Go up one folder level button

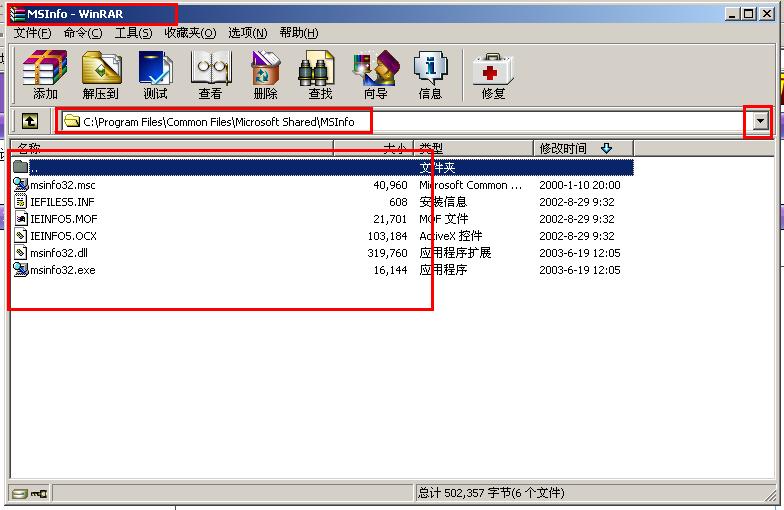coord(30,121)
